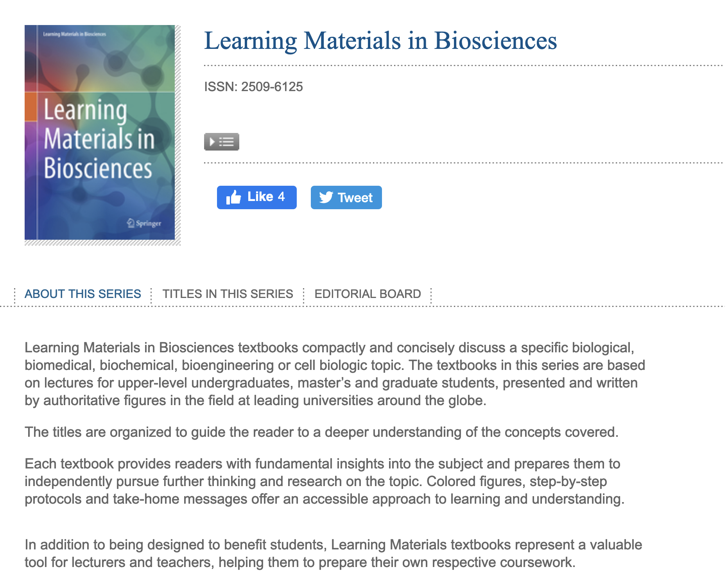Click the Learning Materials in Biosciences heading

380,41
